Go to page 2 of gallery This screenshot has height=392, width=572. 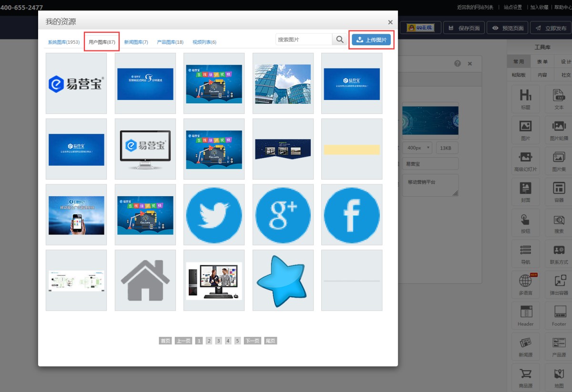point(209,341)
